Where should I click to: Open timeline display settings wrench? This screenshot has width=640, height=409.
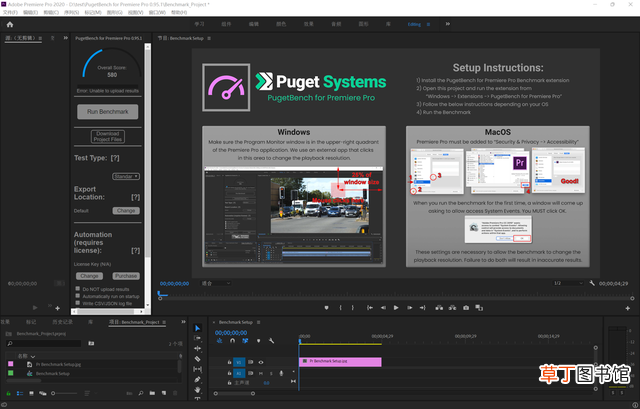(271, 341)
